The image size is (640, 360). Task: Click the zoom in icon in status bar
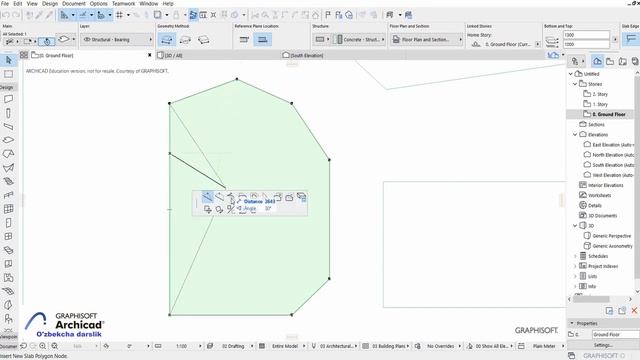pos(42,346)
